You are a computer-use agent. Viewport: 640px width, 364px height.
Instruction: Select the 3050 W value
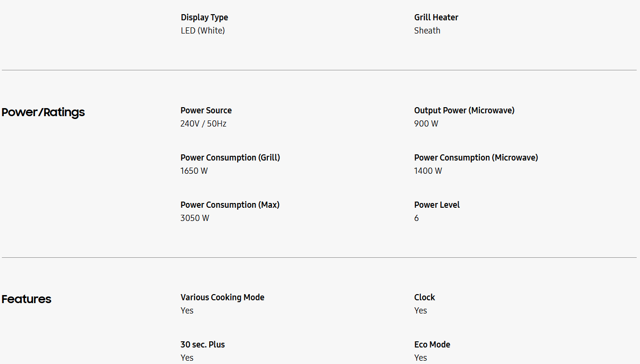(x=195, y=218)
